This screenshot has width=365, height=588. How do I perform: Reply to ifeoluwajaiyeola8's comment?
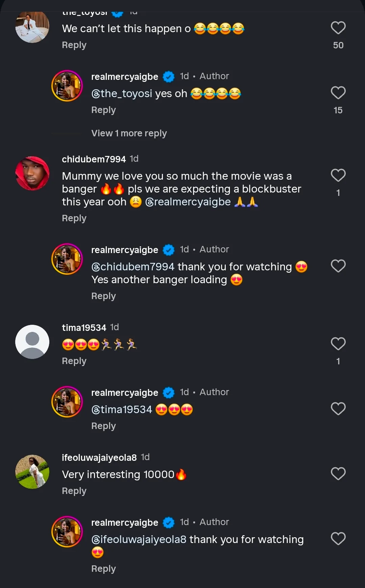tap(74, 491)
